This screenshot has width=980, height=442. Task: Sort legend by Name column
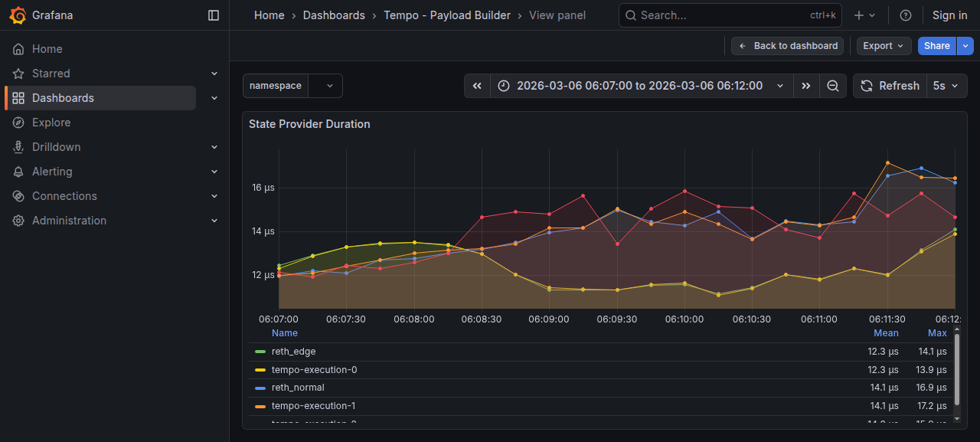(x=285, y=333)
